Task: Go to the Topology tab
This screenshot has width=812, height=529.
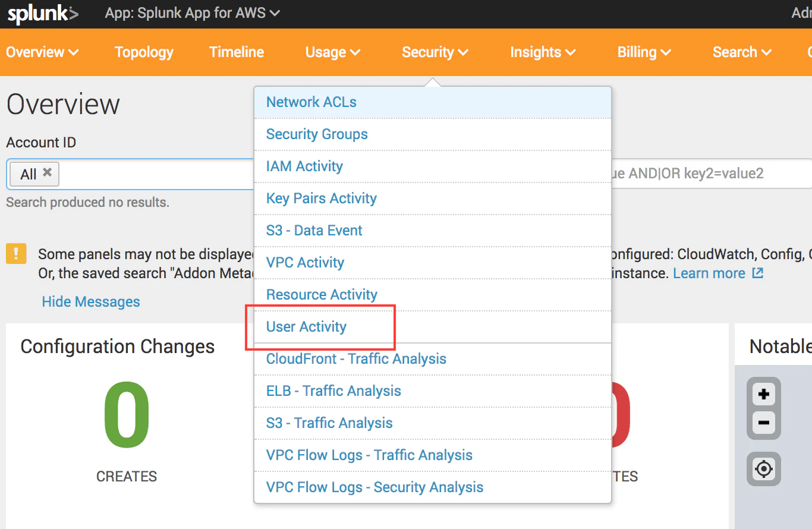Action: pyautogui.click(x=144, y=52)
